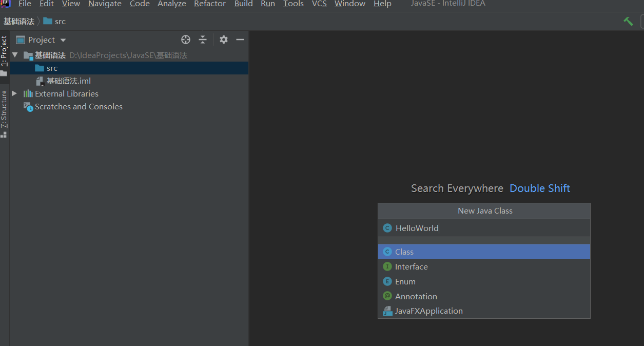
Task: Click the Collapse All icon in Project panel
Action: (203, 40)
